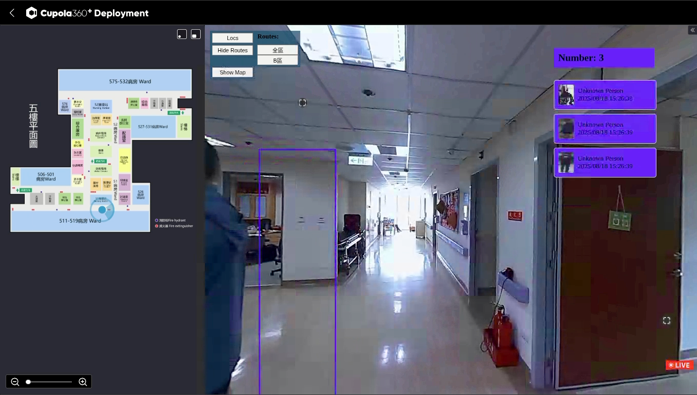This screenshot has height=395, width=697.
Task: Zoom in the floor plan map
Action: click(x=83, y=382)
